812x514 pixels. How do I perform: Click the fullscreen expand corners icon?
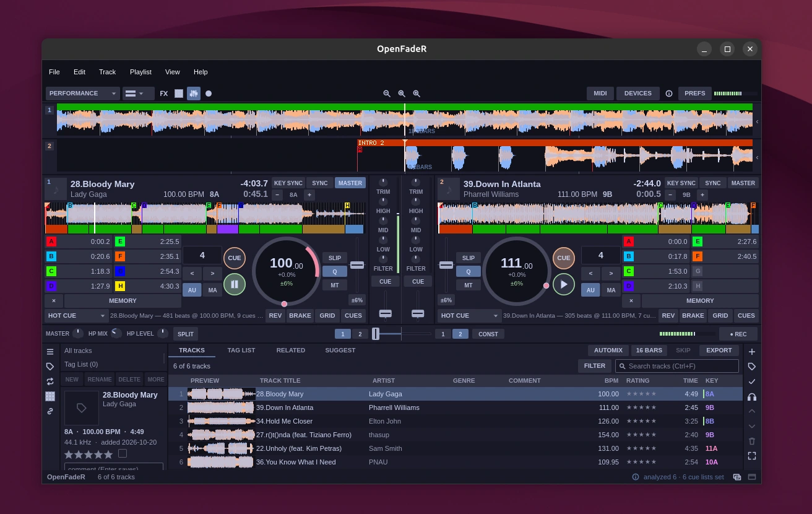pyautogui.click(x=752, y=456)
